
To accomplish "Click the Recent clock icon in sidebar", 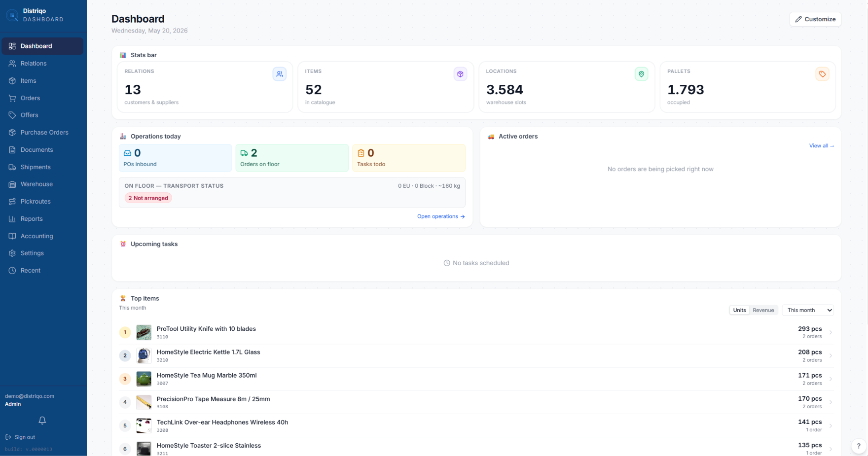I will click(12, 271).
